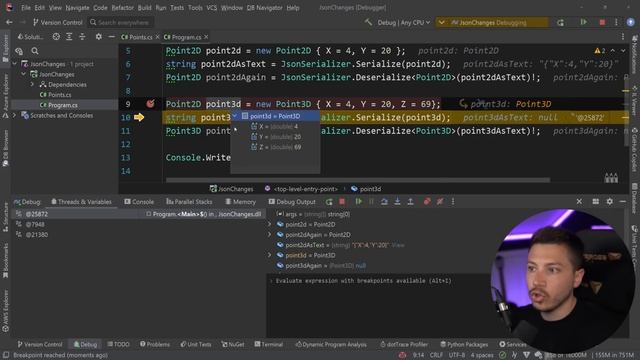Collapse the JsonChanges solution root node
Screen dimensions: 640x360
tap(15, 64)
